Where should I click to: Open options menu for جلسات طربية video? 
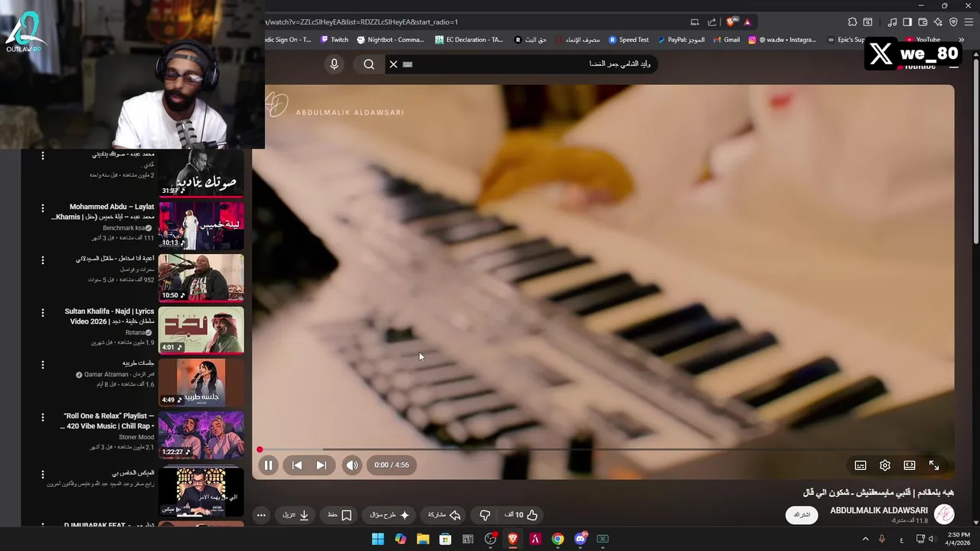point(42,364)
